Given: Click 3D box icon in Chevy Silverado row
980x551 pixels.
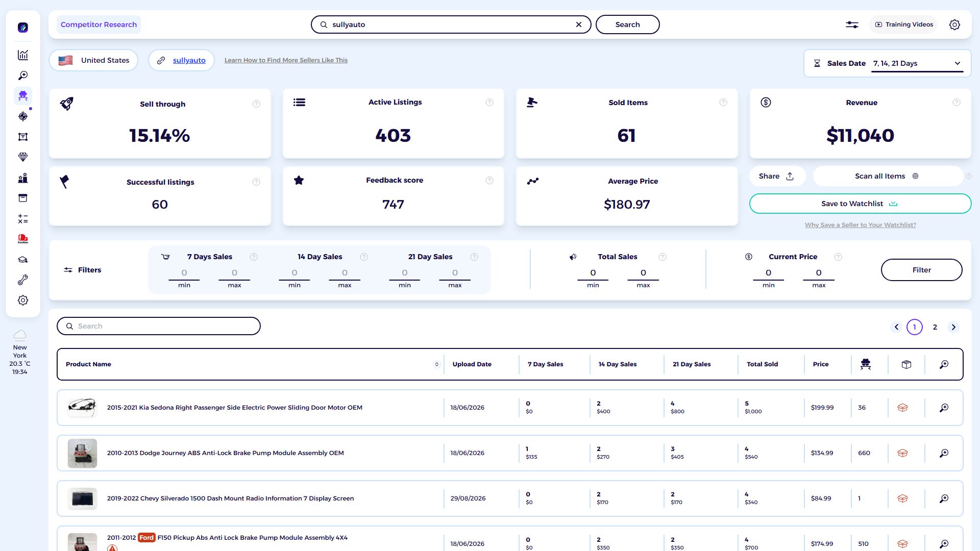Looking at the screenshot, I should pos(902,498).
